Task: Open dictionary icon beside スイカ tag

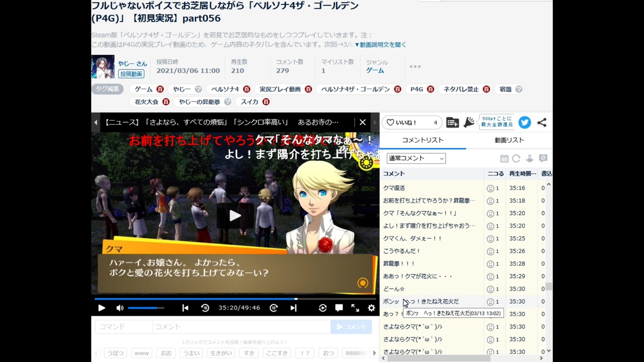Action: (x=266, y=102)
